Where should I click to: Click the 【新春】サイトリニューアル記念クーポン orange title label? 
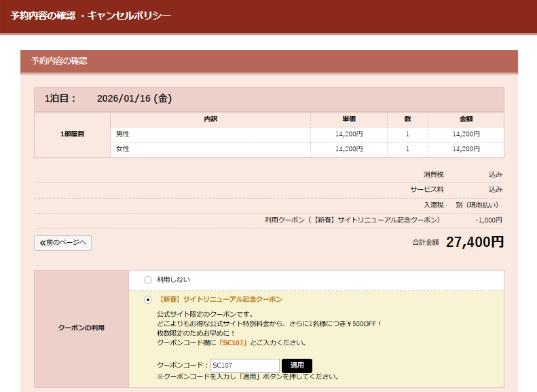220,299
